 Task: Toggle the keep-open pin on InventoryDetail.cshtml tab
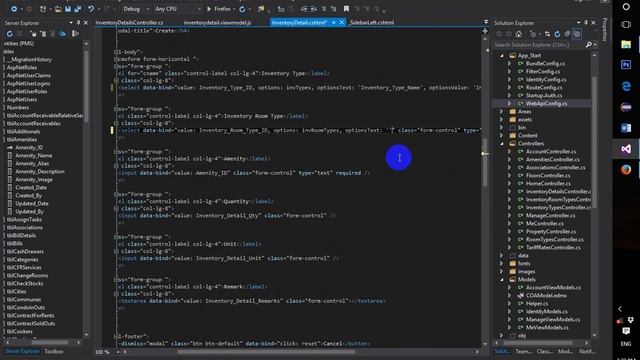click(x=333, y=22)
